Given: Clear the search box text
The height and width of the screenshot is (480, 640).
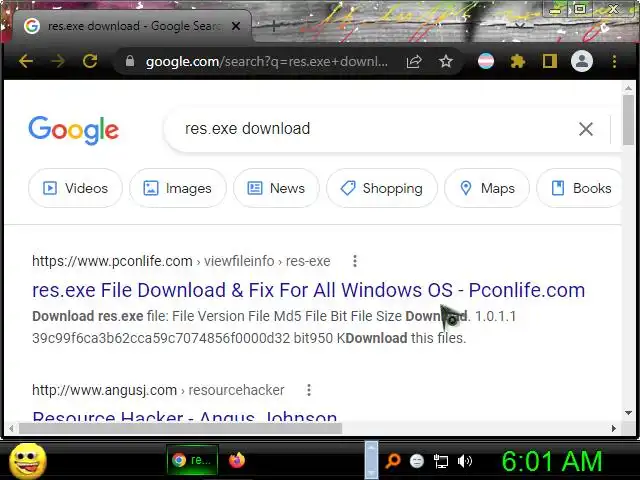Looking at the screenshot, I should point(586,129).
